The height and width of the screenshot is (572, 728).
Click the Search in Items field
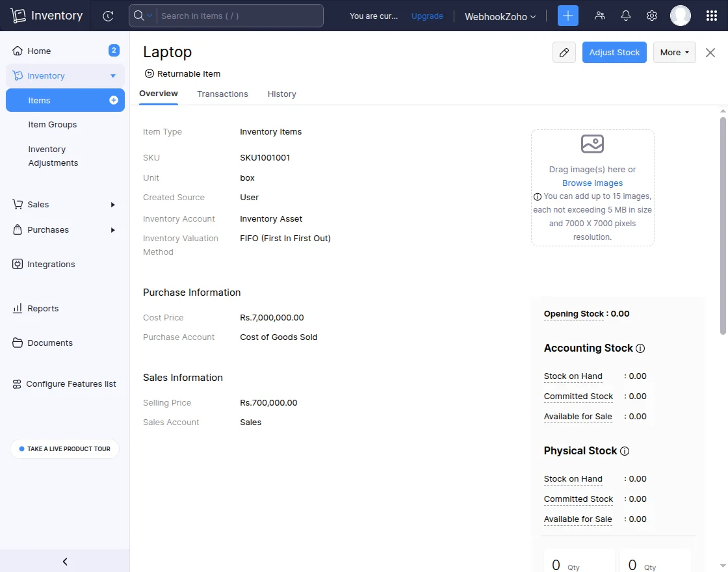(239, 16)
